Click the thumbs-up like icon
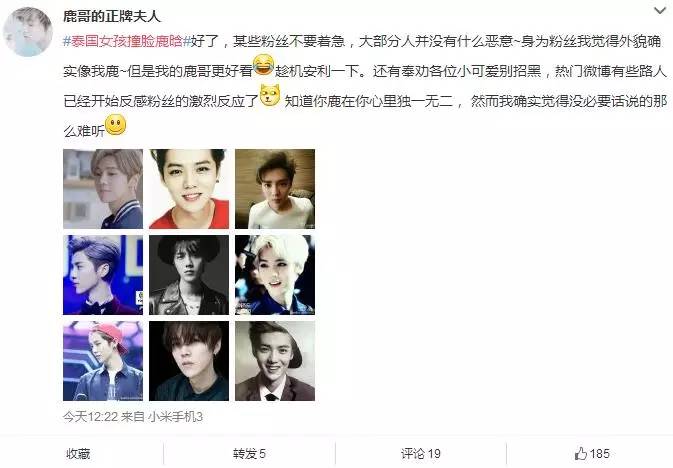673x468 pixels. tap(581, 454)
